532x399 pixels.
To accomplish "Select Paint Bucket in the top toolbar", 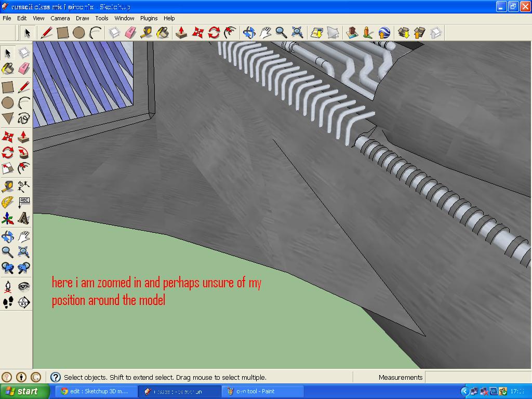I will pyautogui.click(x=163, y=33).
